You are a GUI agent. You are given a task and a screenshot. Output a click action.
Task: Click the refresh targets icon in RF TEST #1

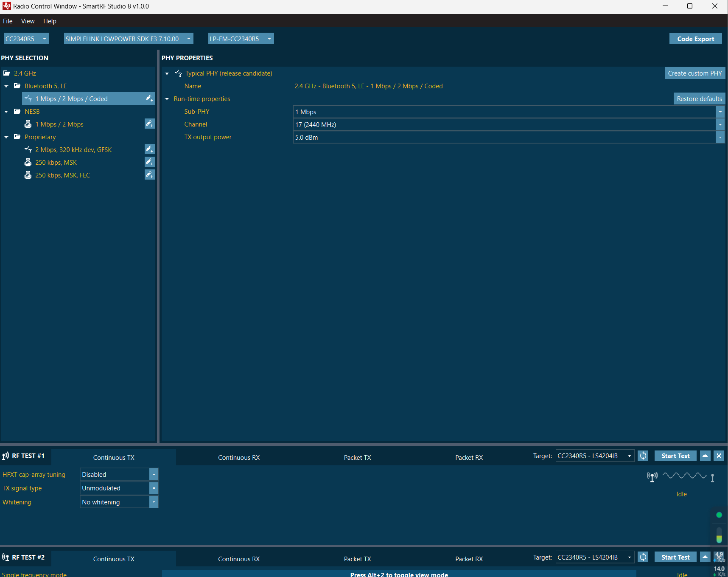point(643,456)
